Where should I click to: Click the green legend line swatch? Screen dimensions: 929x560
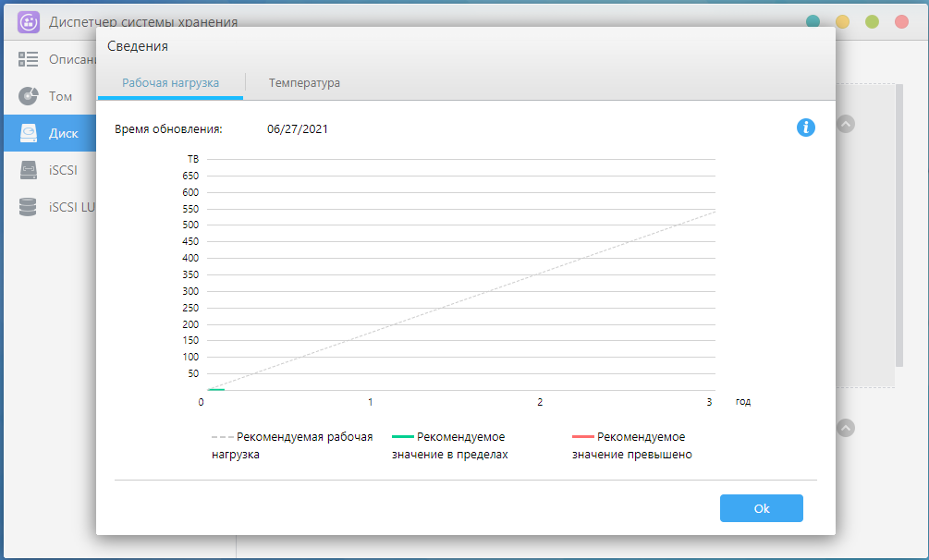tap(403, 437)
